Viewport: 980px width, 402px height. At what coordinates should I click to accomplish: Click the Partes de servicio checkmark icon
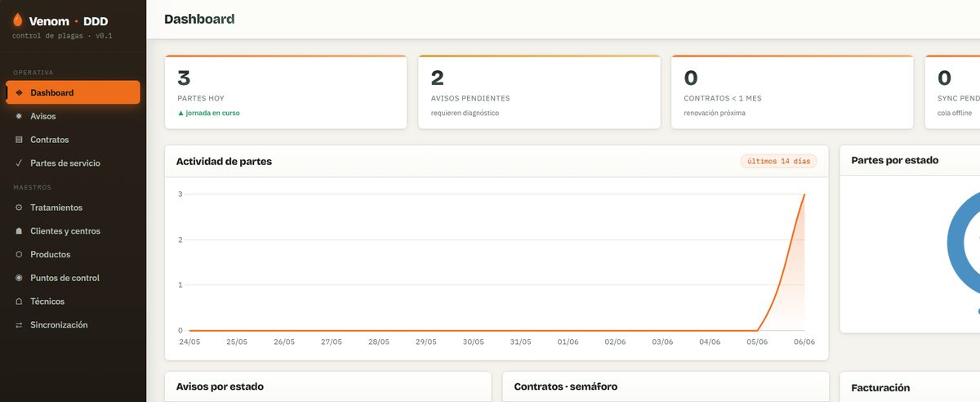click(x=19, y=163)
